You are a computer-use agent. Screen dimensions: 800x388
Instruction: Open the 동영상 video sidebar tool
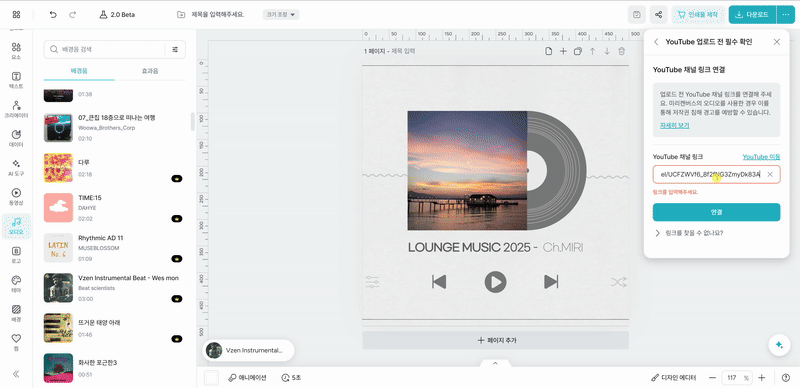point(16,196)
